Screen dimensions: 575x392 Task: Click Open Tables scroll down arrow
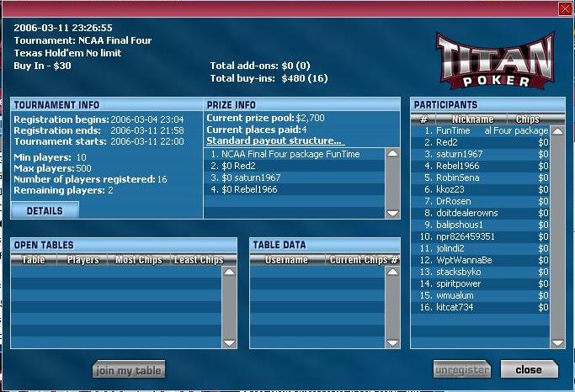[230, 343]
